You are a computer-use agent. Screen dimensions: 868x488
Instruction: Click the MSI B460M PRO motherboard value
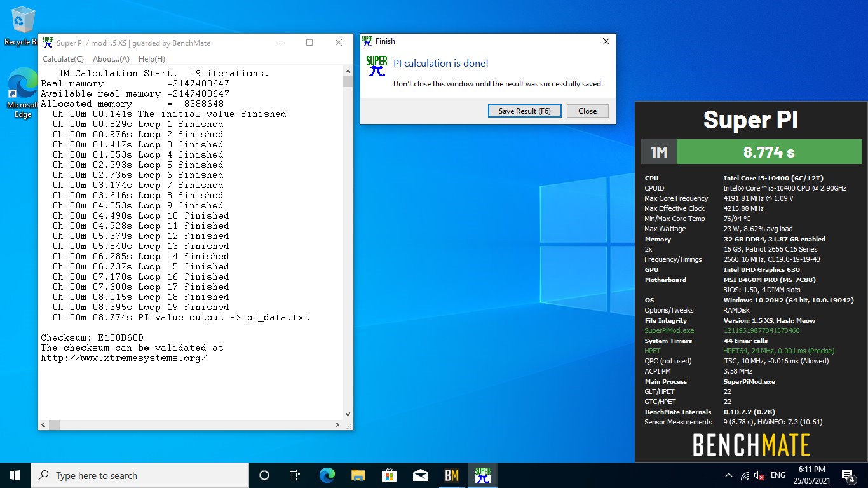[769, 280]
